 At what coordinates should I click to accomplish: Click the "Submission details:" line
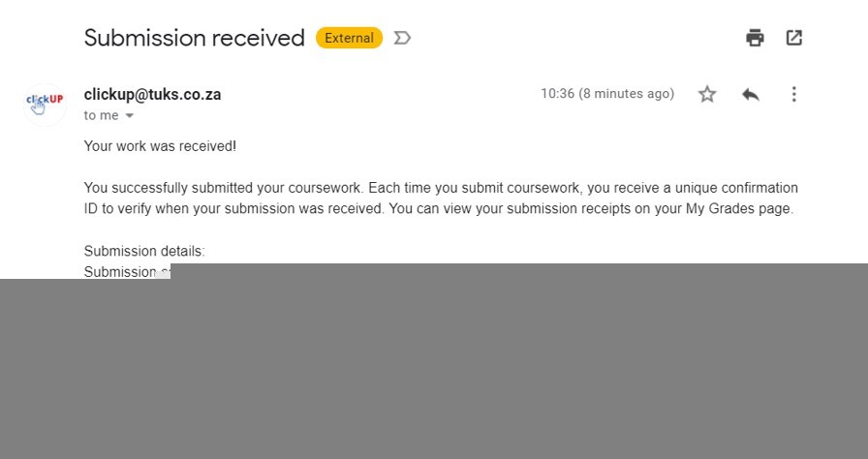[x=144, y=251]
